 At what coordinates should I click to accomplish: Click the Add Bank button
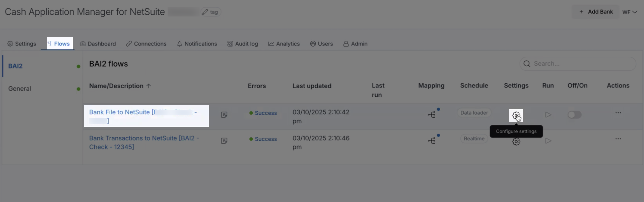coord(596,12)
